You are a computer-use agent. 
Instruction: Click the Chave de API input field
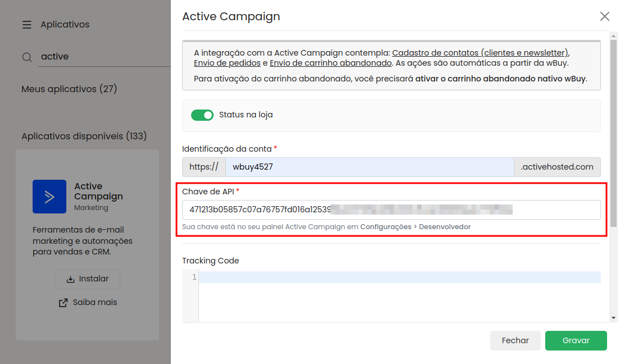point(391,210)
